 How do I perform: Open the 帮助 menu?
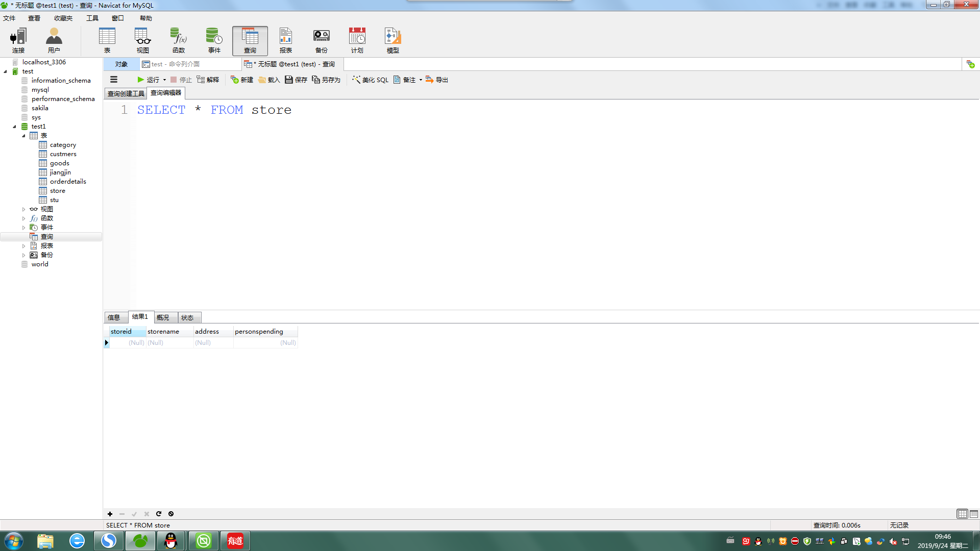[x=146, y=18]
